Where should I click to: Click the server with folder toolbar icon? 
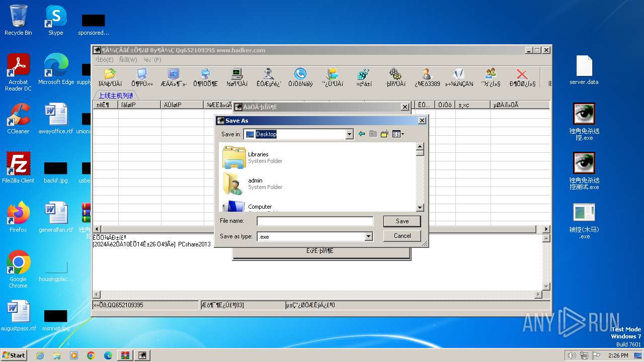[332, 77]
